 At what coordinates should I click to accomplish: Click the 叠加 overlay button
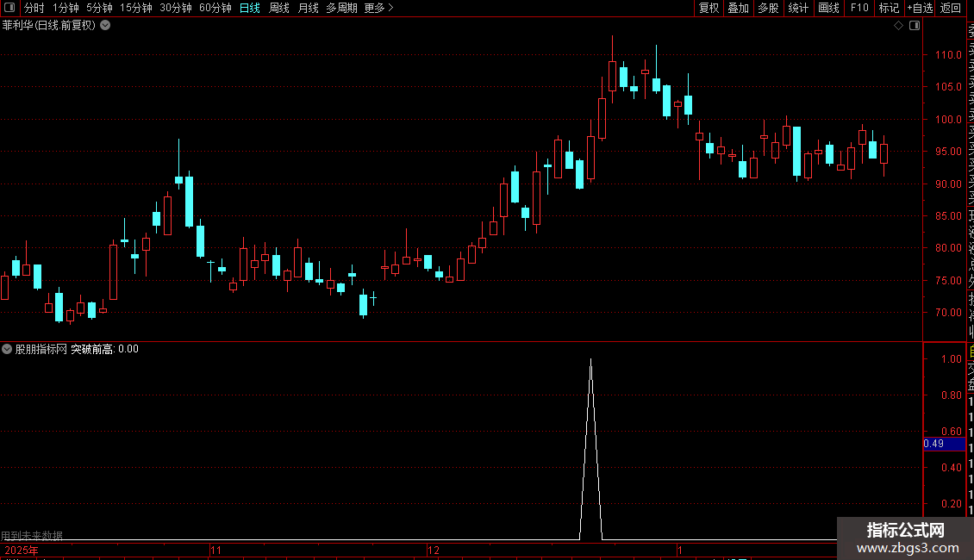point(738,8)
